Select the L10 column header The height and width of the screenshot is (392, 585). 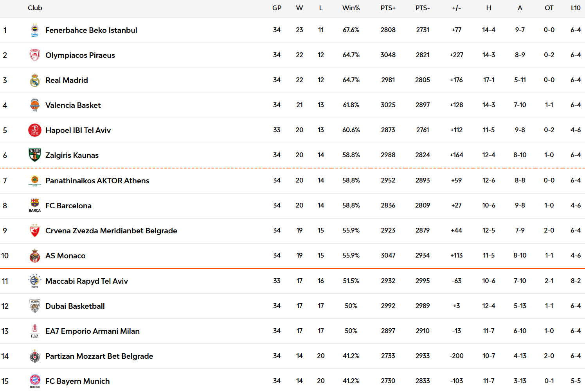[575, 8]
